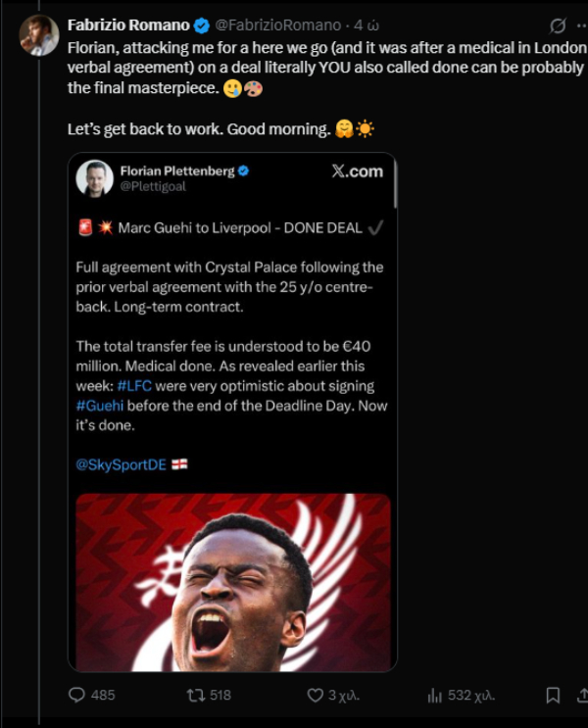Image resolution: width=588 pixels, height=728 pixels.
Task: Open the tweet's more options menu
Action: pos(582,26)
